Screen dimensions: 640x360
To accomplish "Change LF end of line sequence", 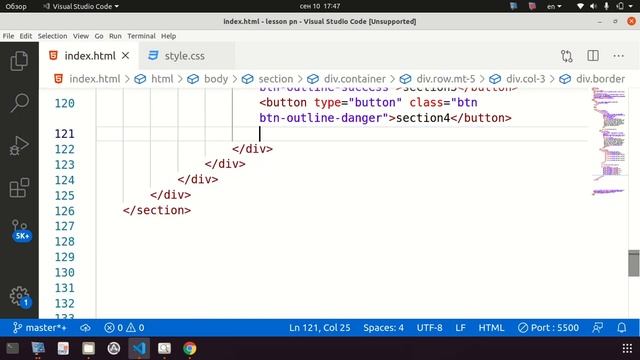I will coord(460,328).
